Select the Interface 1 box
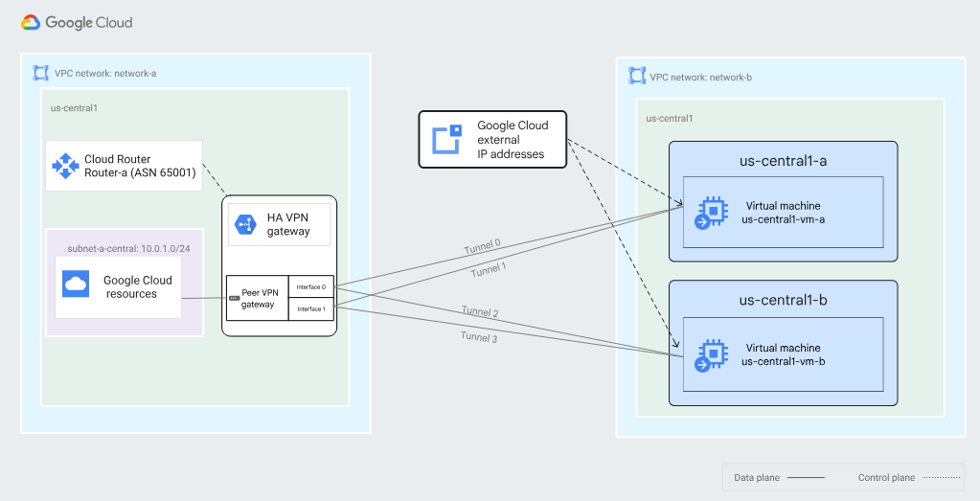 [311, 309]
